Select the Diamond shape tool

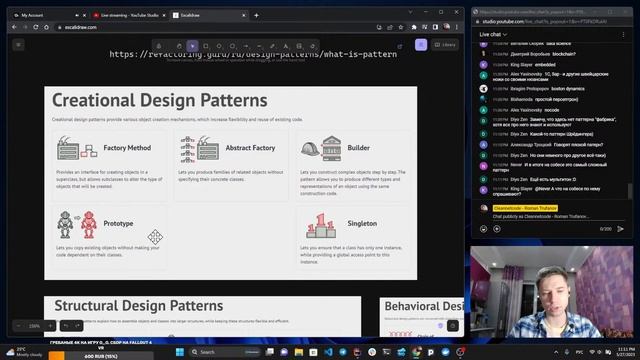coord(219,46)
